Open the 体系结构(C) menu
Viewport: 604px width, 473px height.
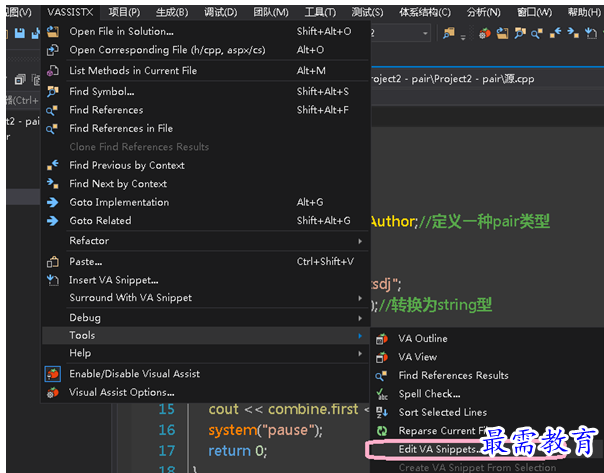(x=424, y=12)
